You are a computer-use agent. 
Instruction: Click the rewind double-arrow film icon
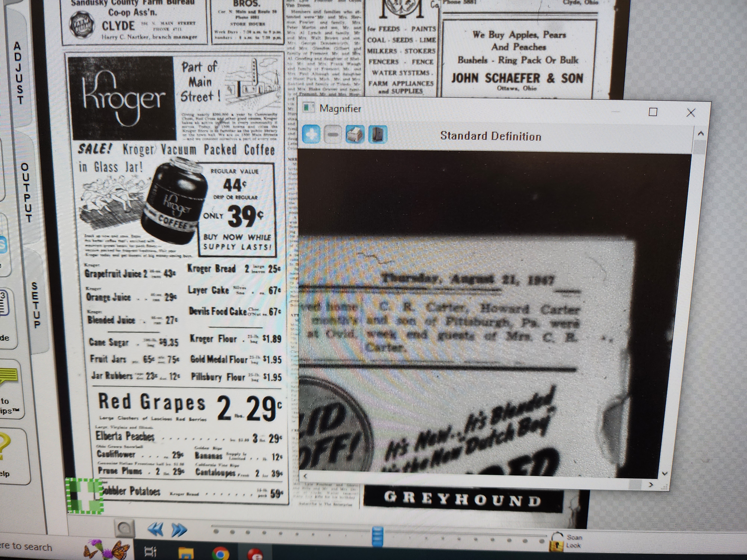coord(156,530)
